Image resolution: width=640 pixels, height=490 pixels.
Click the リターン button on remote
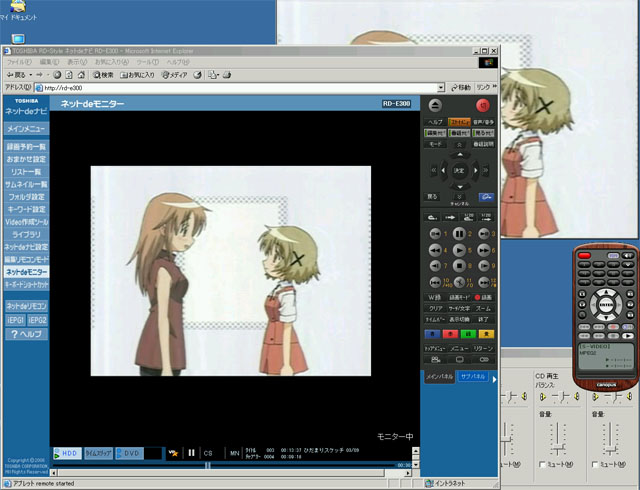[483, 348]
